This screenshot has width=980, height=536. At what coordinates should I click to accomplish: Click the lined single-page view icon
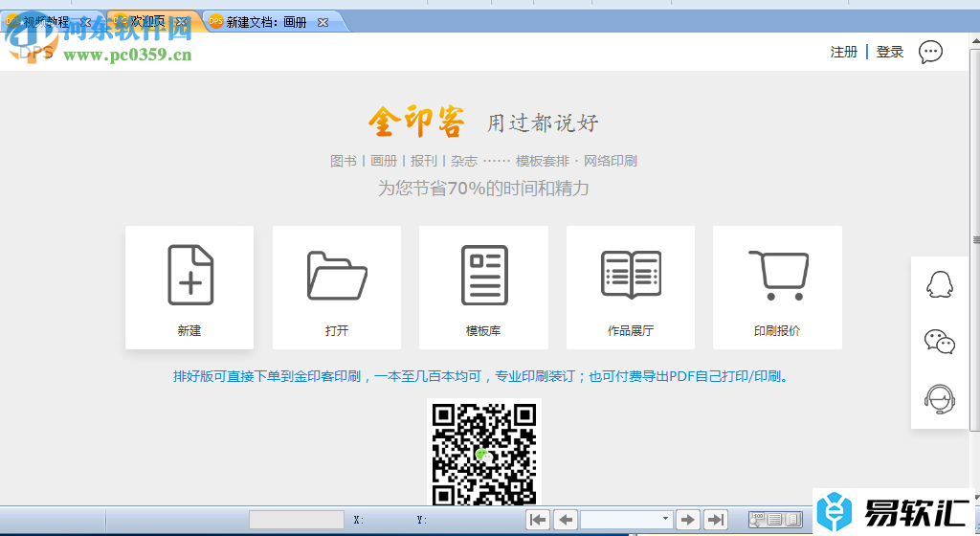click(x=775, y=520)
